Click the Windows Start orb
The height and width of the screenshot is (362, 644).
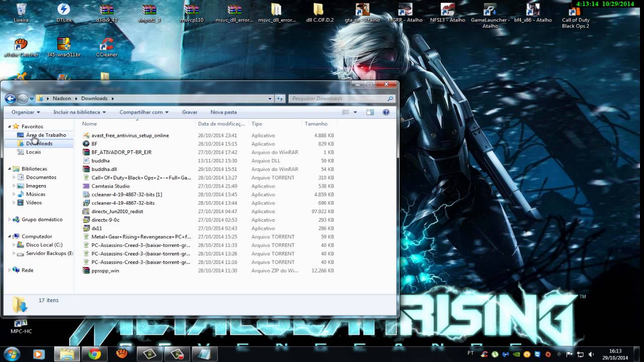11,354
